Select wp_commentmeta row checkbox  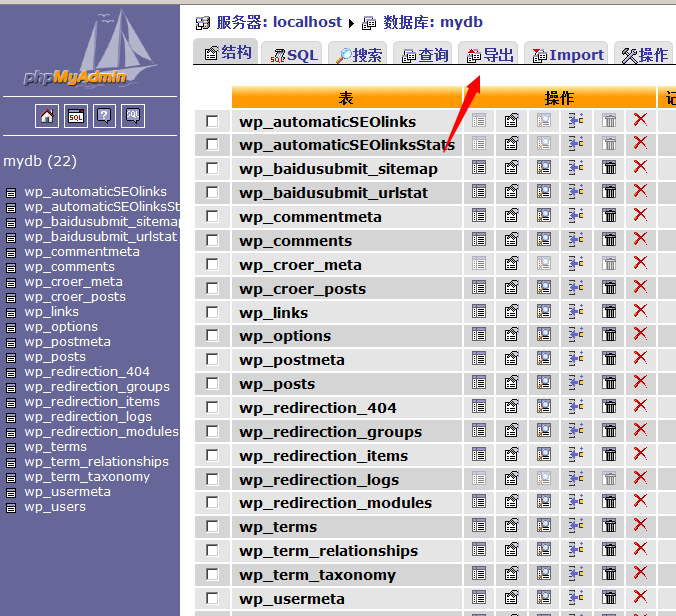click(212, 216)
